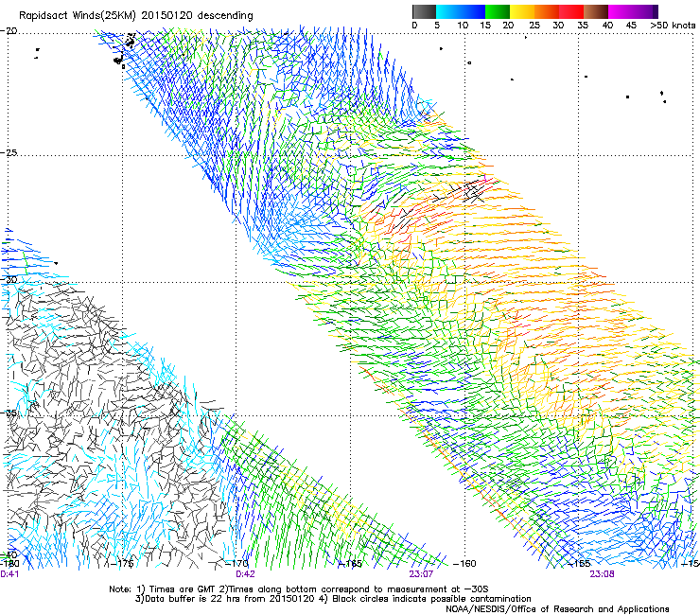Click the >50 knots legend label
Screen dimensions: 700x615
coord(673,26)
